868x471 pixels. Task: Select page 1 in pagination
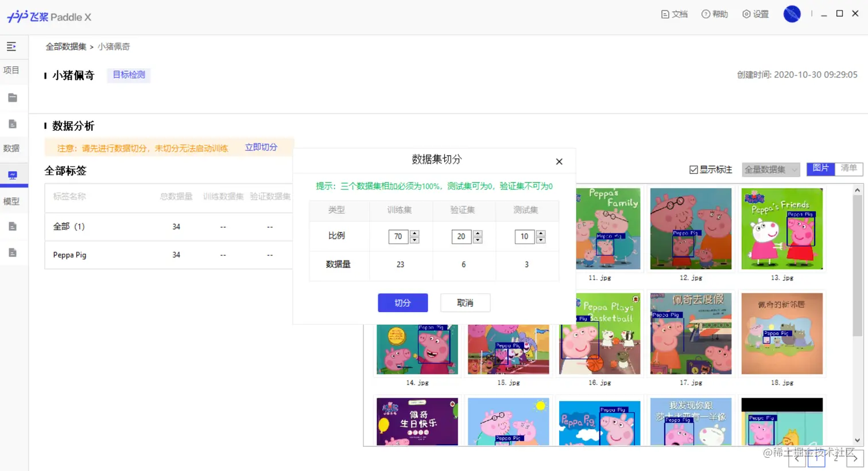click(x=816, y=458)
